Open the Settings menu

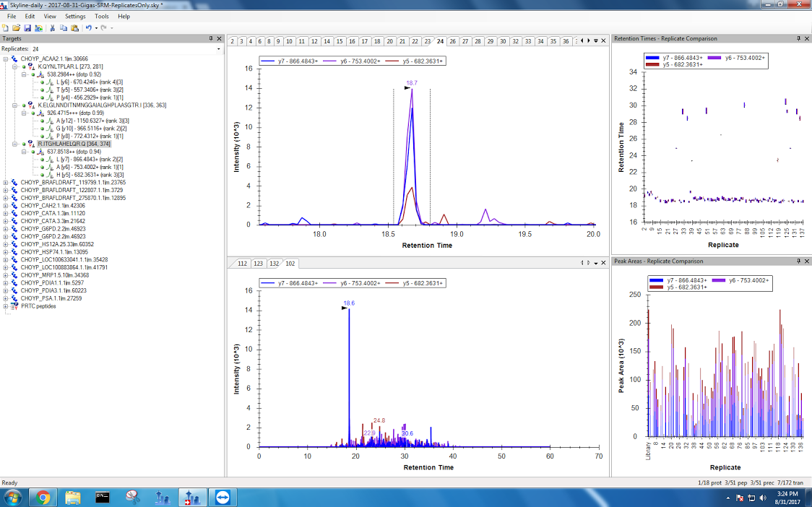74,16
